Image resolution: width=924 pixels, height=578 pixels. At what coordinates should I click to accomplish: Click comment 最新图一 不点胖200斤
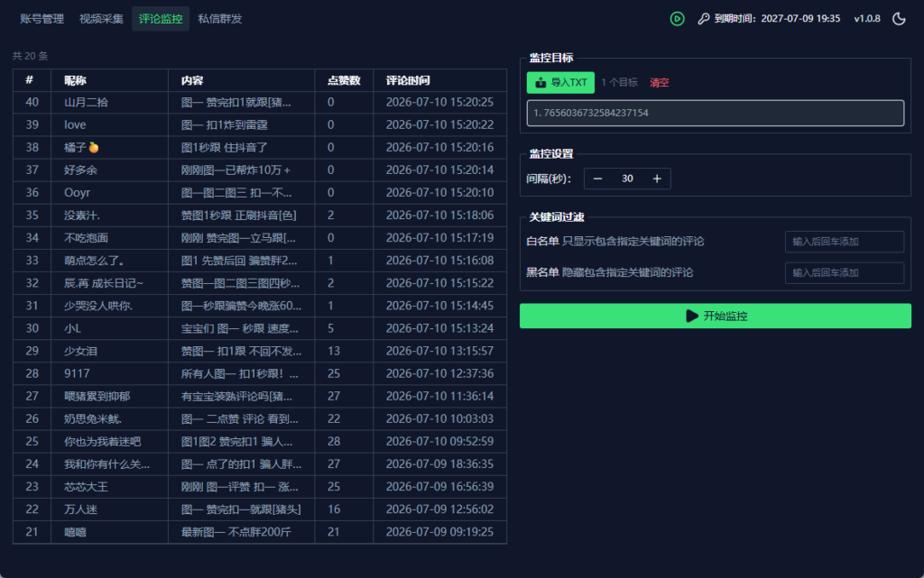[x=236, y=532]
